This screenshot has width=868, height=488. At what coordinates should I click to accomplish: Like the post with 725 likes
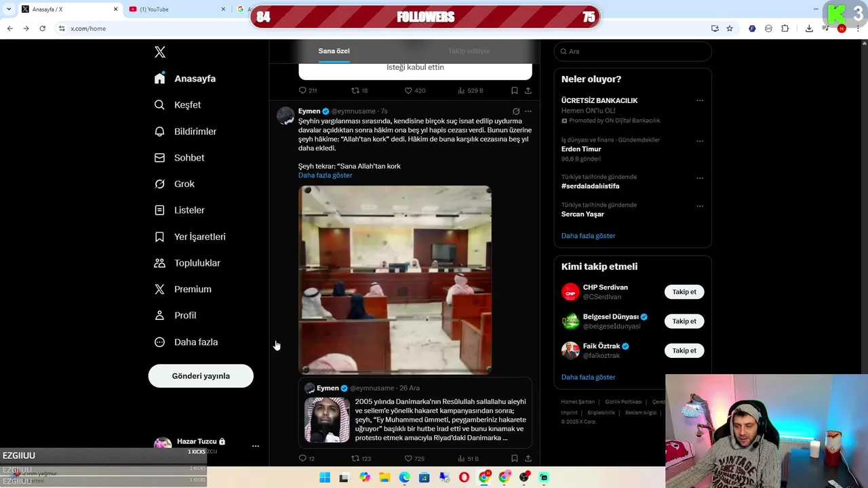pos(408,459)
